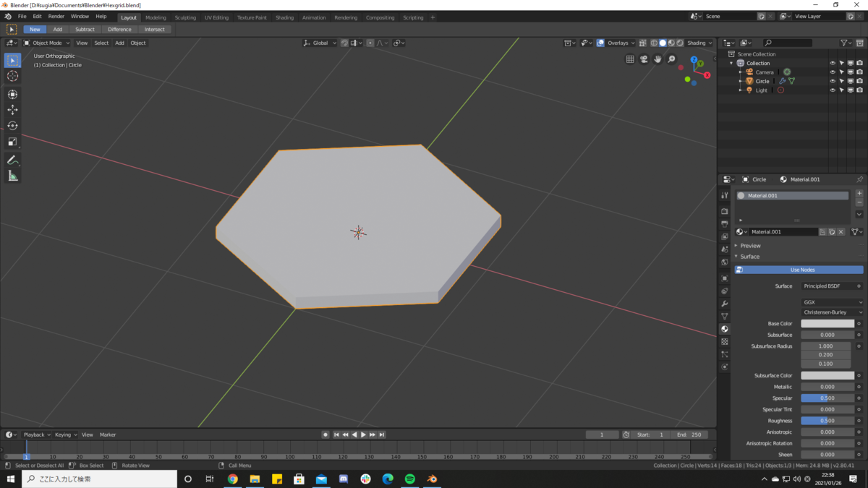Switch to LookDev shading mode

tap(671, 43)
